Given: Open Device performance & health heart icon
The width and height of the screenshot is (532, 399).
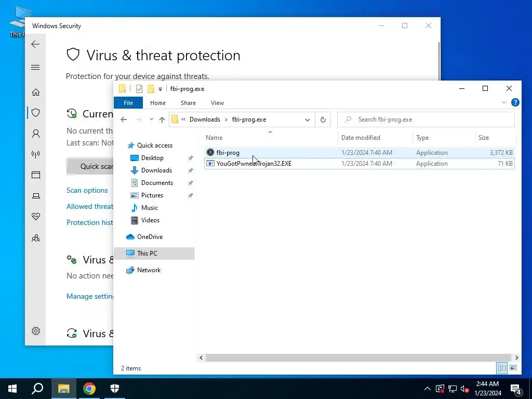Looking at the screenshot, I should (36, 217).
